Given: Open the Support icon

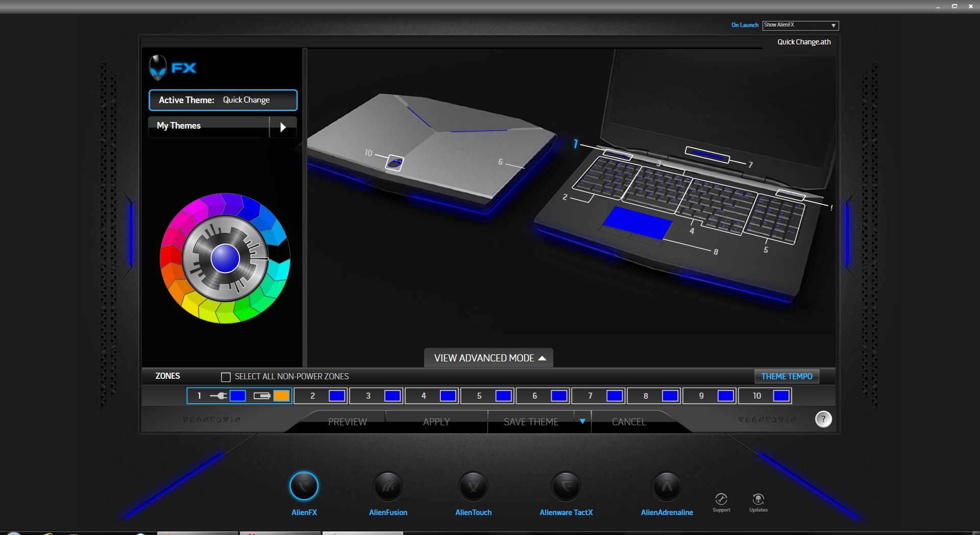Looking at the screenshot, I should point(721,499).
